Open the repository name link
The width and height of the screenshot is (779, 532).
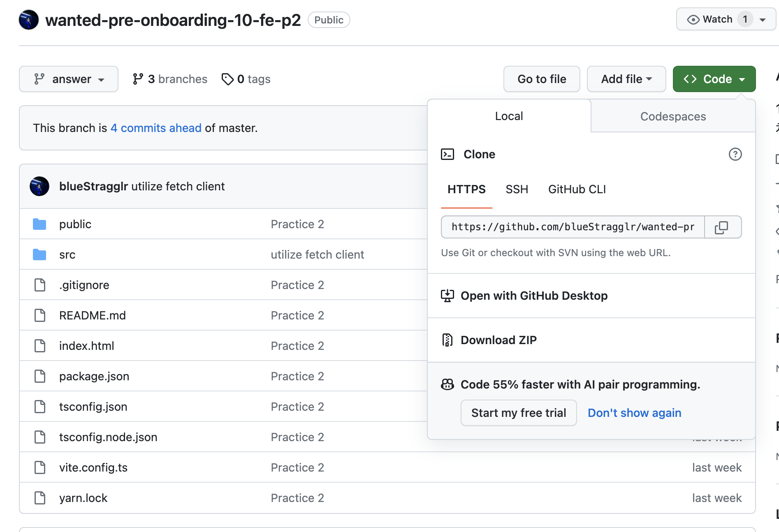[x=173, y=20]
